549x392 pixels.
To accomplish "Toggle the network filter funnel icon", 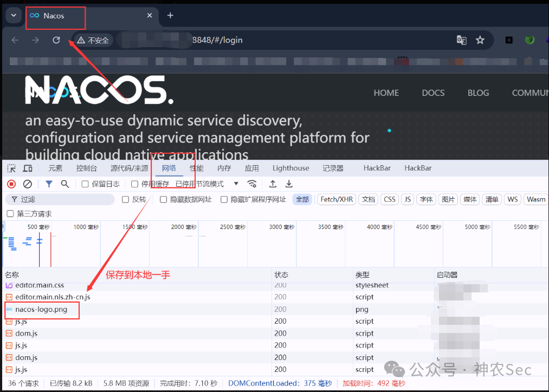I will [x=49, y=184].
